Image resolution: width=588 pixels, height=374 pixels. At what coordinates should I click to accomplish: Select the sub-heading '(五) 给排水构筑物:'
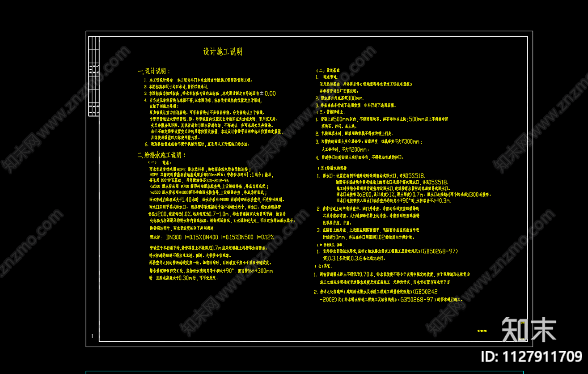click(334, 168)
